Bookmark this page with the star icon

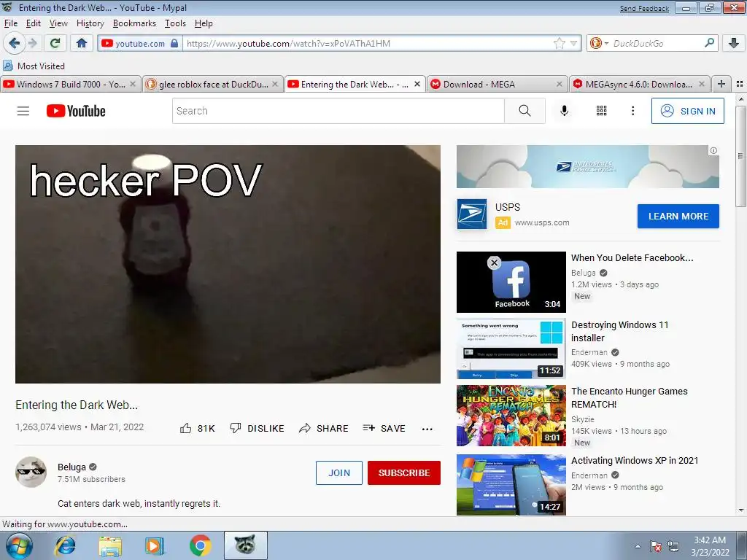560,44
